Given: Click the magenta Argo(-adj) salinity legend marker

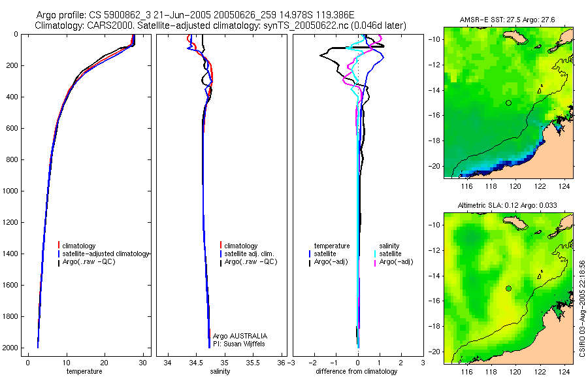Looking at the screenshot, I should point(375,262).
